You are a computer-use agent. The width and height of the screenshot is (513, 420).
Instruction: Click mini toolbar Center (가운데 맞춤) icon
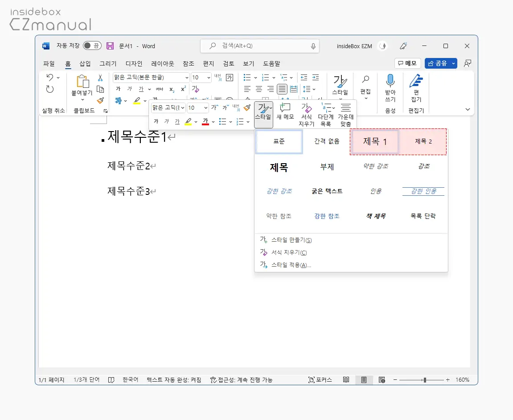point(345,115)
